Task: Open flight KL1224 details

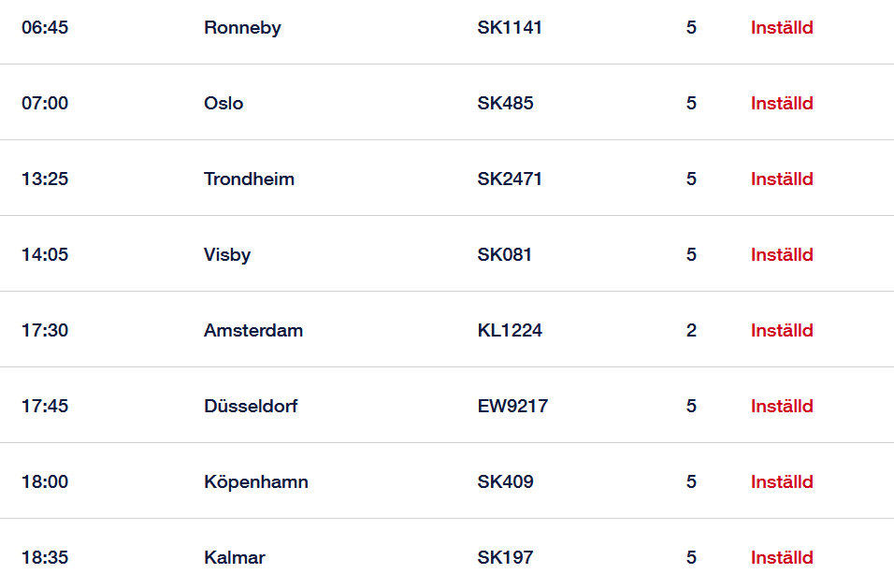Action: [510, 331]
